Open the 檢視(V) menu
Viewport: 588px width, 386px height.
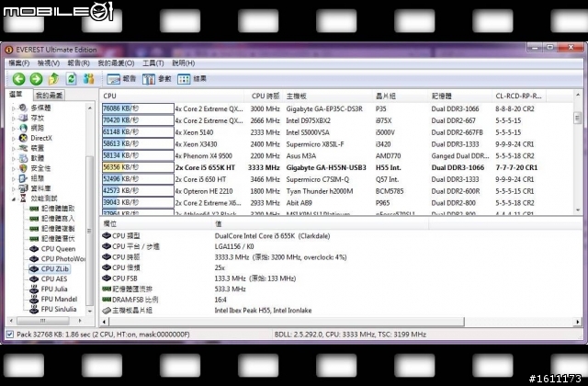coord(49,63)
